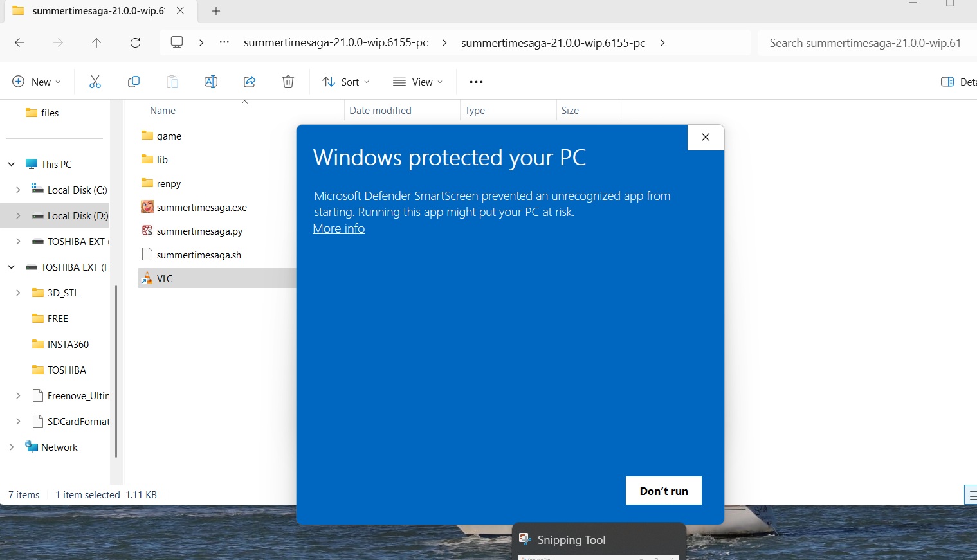Click the Cut scissors icon
The height and width of the screenshot is (560, 977).
[95, 82]
